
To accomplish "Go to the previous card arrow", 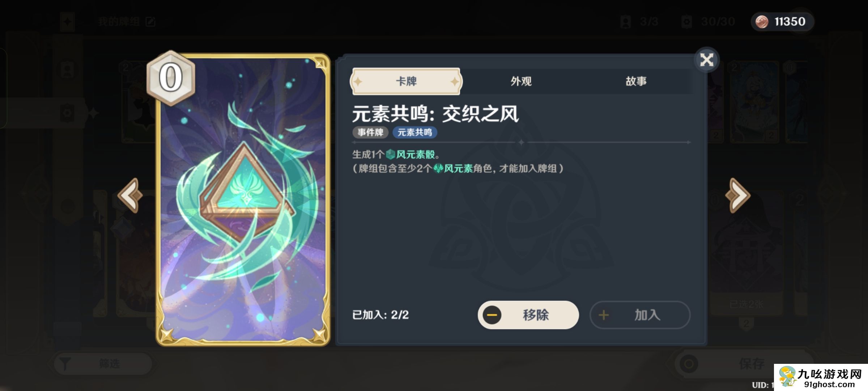I will pos(131,195).
